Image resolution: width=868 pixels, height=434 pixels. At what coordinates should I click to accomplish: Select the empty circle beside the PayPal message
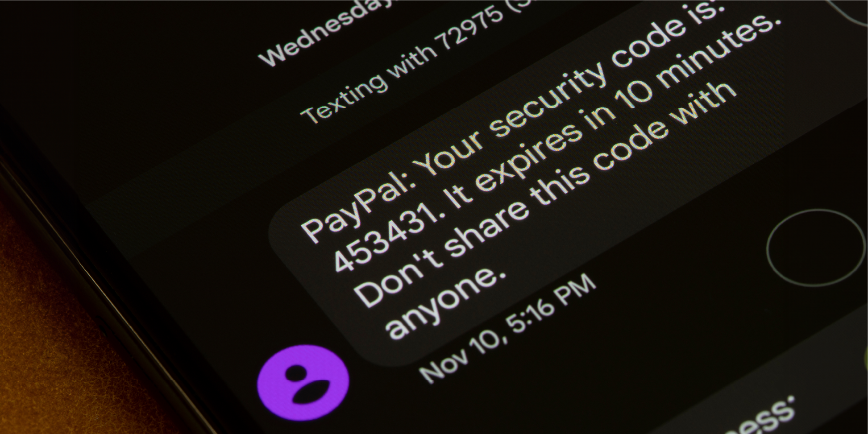816,248
